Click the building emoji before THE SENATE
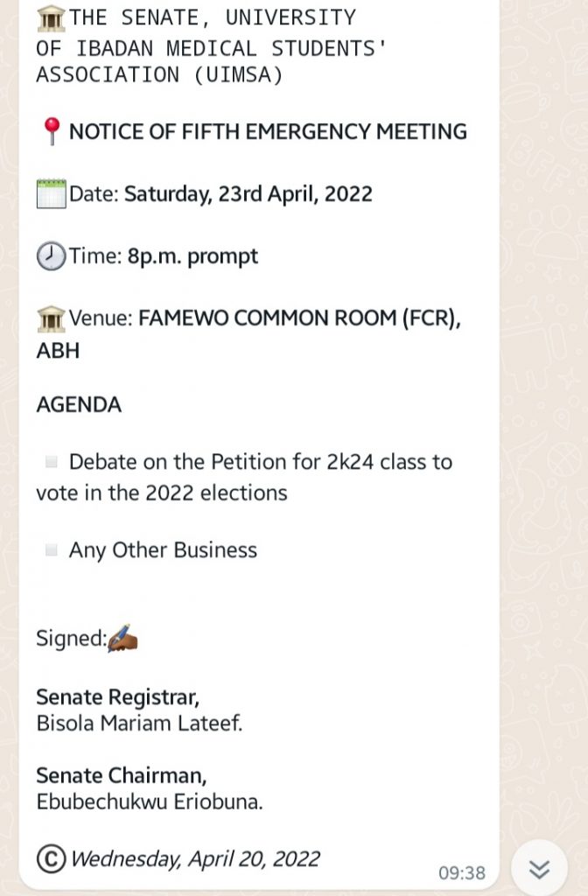This screenshot has height=896, width=588. (x=52, y=18)
